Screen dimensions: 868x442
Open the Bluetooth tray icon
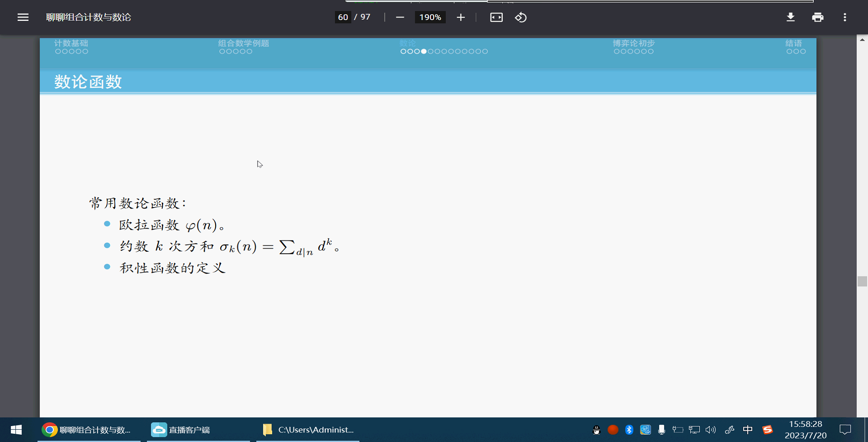pos(629,430)
